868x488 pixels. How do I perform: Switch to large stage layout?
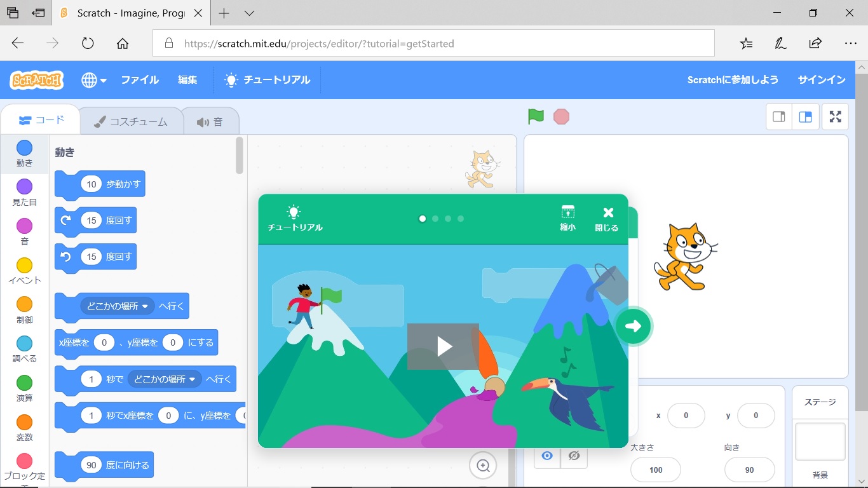[805, 117]
